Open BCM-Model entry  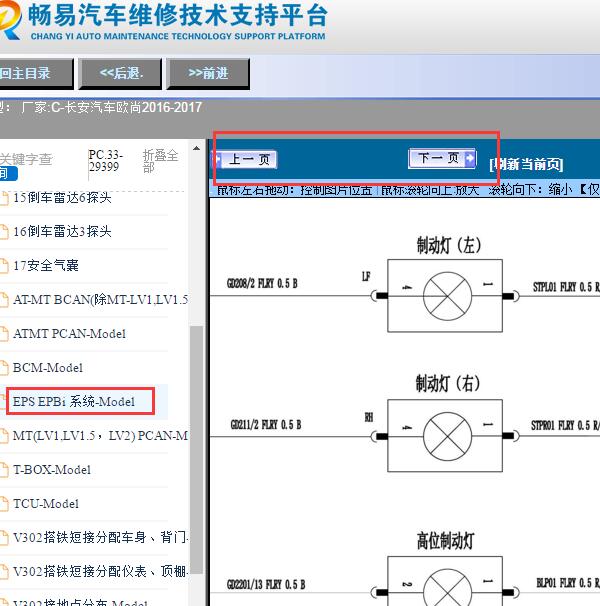(x=48, y=368)
